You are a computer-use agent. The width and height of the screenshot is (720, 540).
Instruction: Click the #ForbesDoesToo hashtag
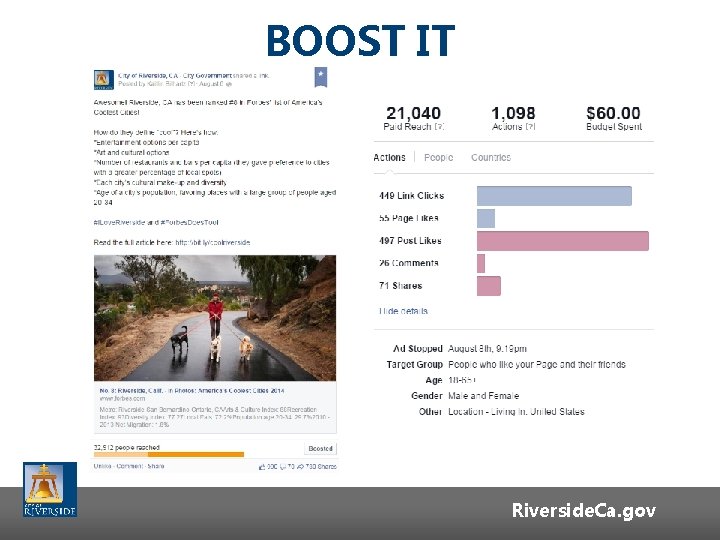tap(189, 222)
